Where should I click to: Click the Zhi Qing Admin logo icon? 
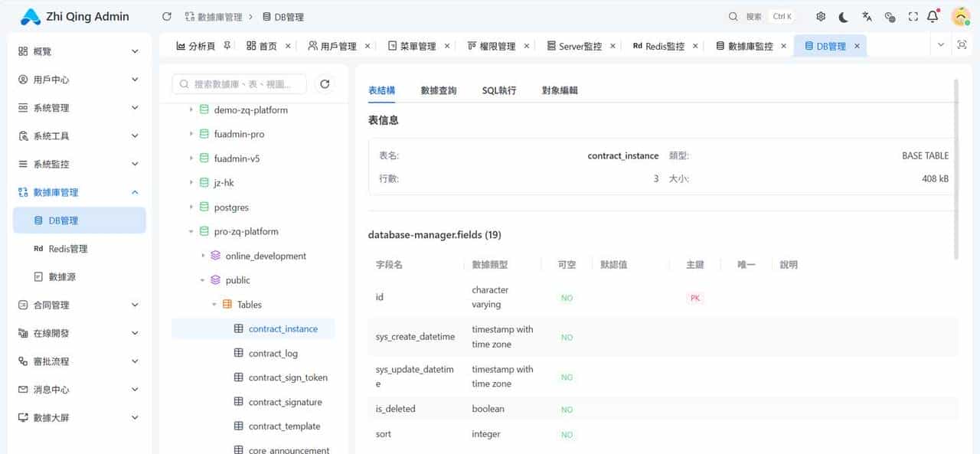31,15
